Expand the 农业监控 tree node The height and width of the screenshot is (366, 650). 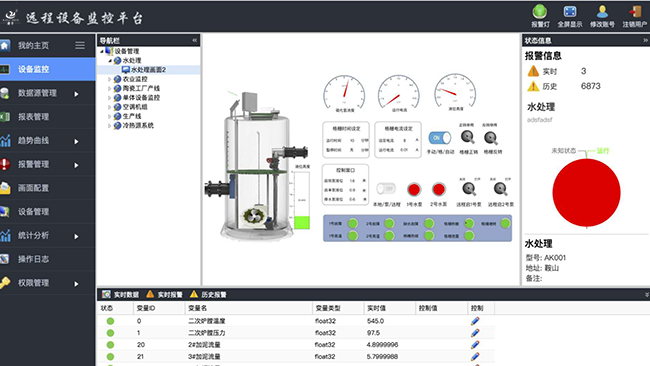(109, 79)
